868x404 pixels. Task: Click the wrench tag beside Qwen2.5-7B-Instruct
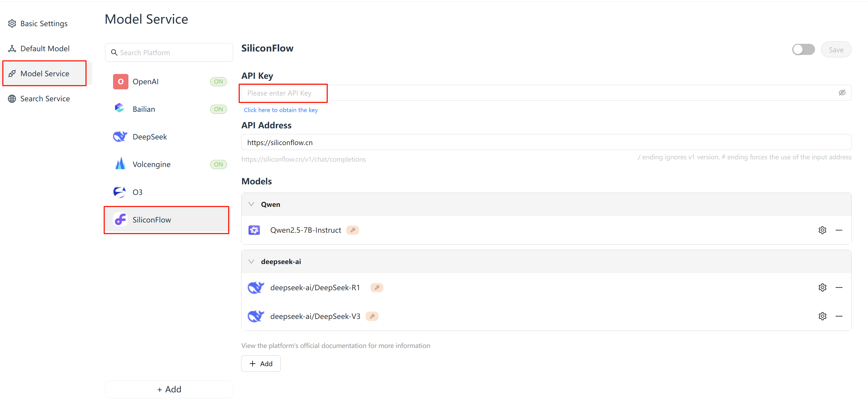point(353,230)
